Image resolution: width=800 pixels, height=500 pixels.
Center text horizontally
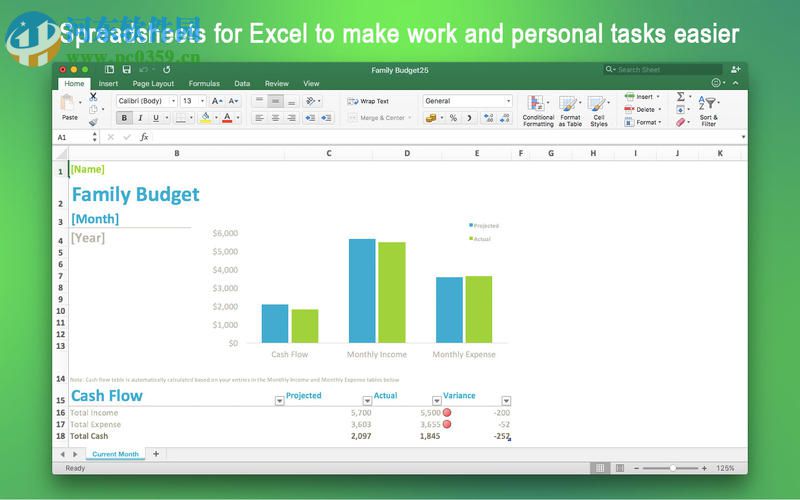click(x=276, y=118)
